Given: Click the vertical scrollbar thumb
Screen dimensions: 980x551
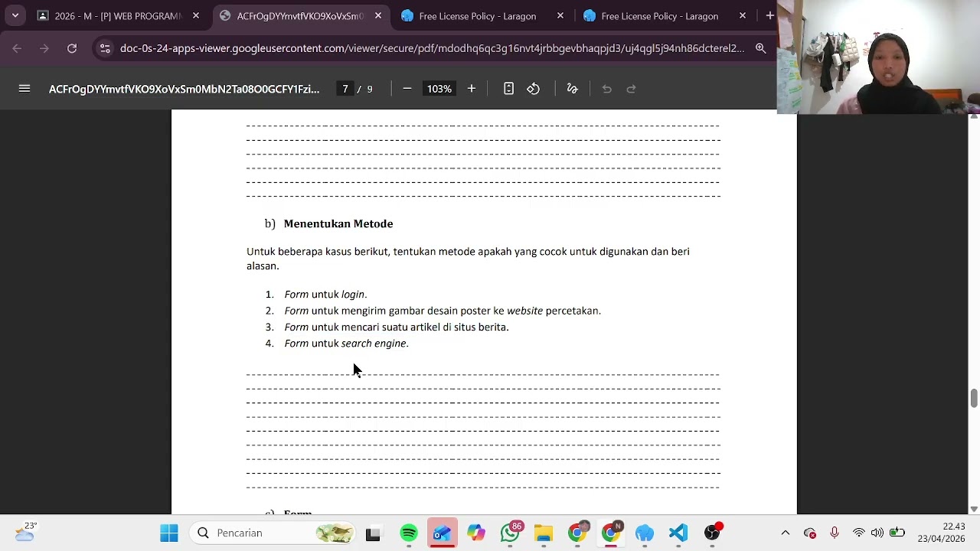Looking at the screenshot, I should 974,399.
